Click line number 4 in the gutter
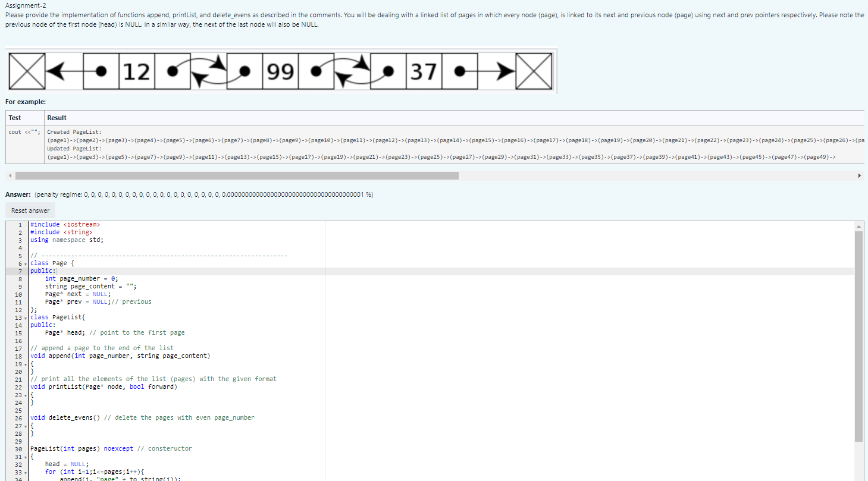The width and height of the screenshot is (868, 481). tap(20, 248)
